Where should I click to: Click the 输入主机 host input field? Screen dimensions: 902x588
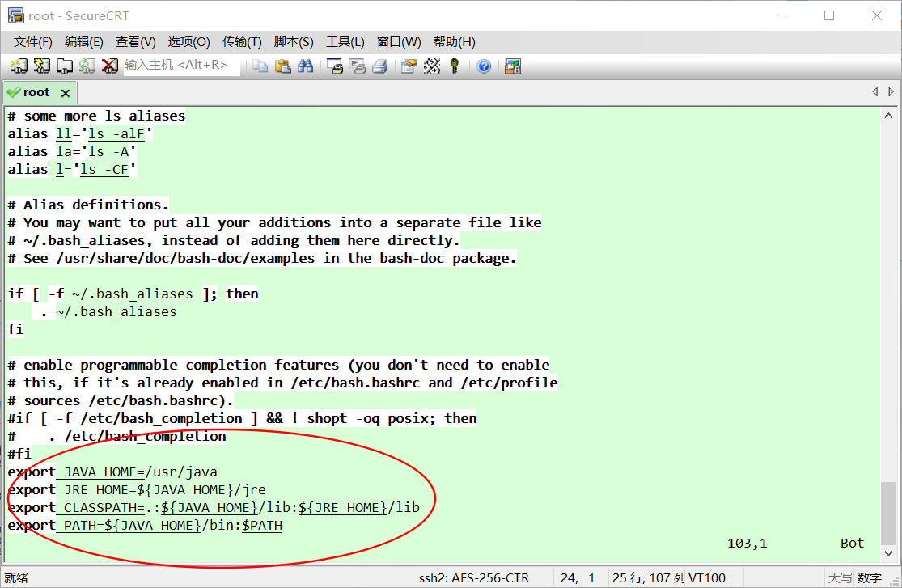click(182, 66)
